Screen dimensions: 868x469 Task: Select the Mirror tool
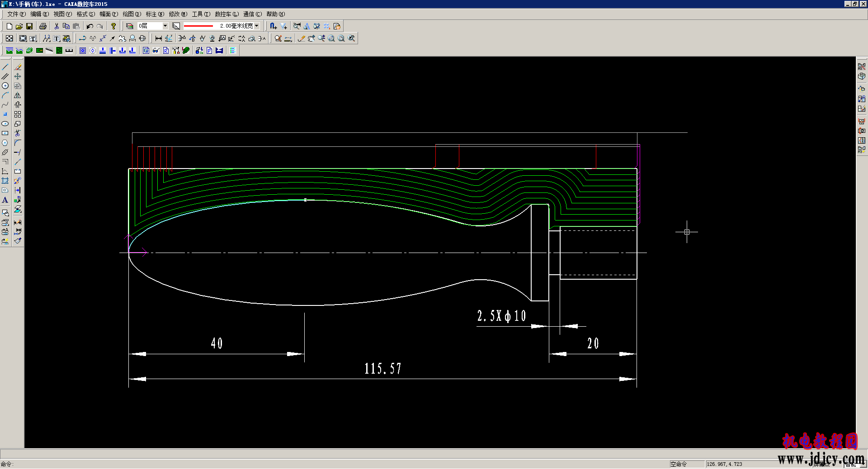click(x=18, y=95)
